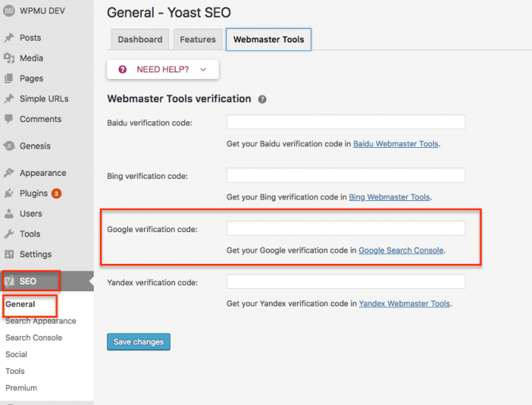Click the Yandex verification code label
The image size is (532, 405).
152,282
